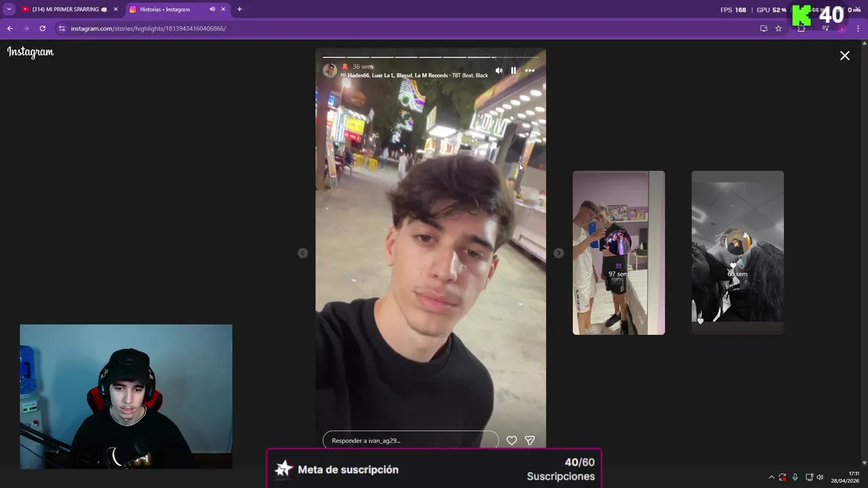This screenshot has height=488, width=868.
Task: Go back in browser history
Action: 9,28
